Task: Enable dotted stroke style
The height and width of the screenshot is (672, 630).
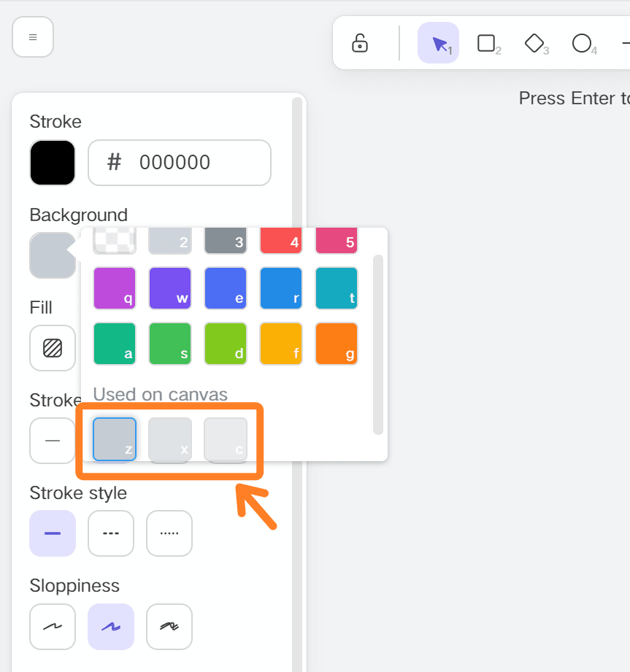Action: 169,533
